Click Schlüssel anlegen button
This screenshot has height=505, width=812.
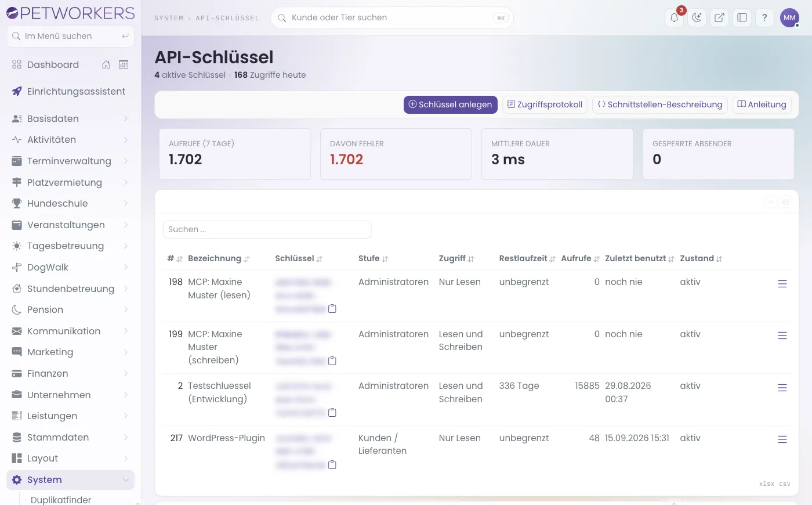(x=451, y=104)
